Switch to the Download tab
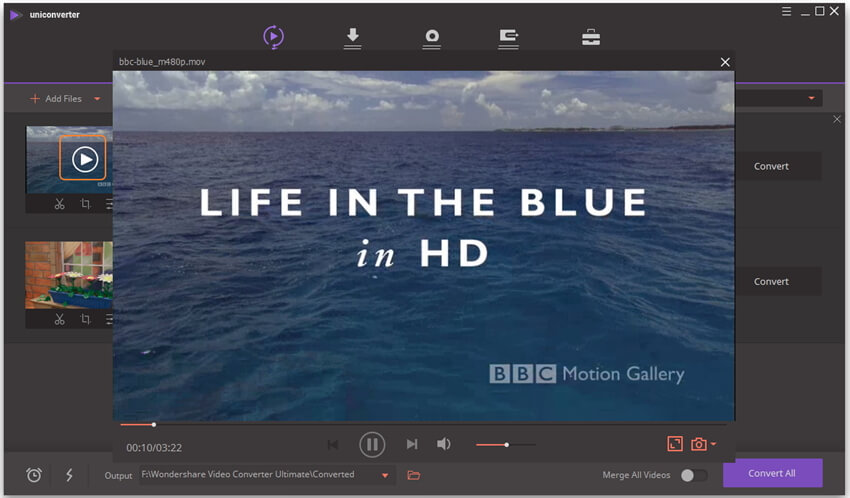The width and height of the screenshot is (850, 498). [352, 38]
